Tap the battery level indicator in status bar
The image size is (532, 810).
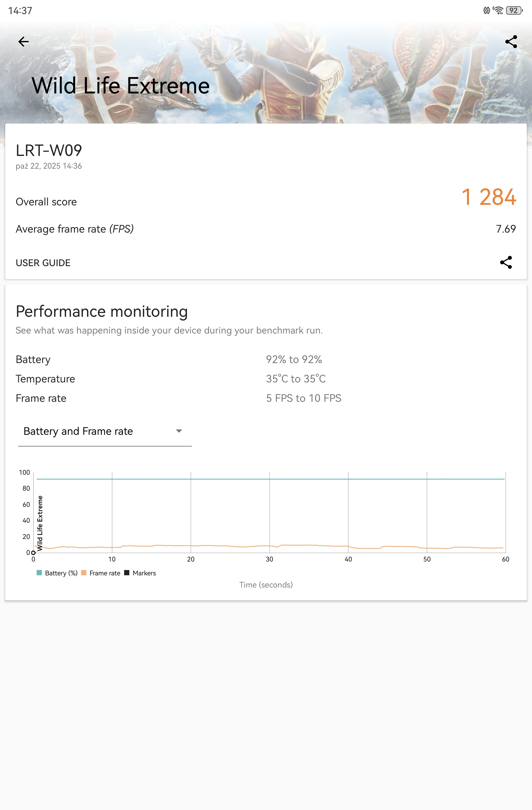(514, 10)
